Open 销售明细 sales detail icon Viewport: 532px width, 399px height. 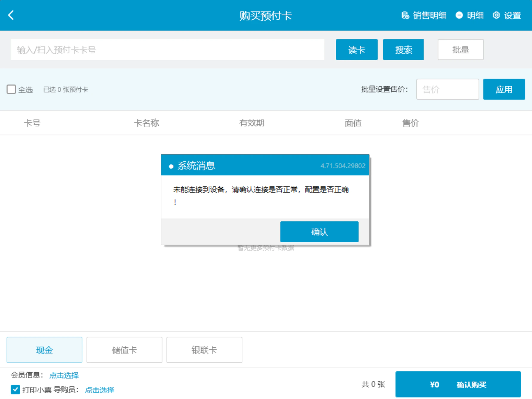[405, 15]
